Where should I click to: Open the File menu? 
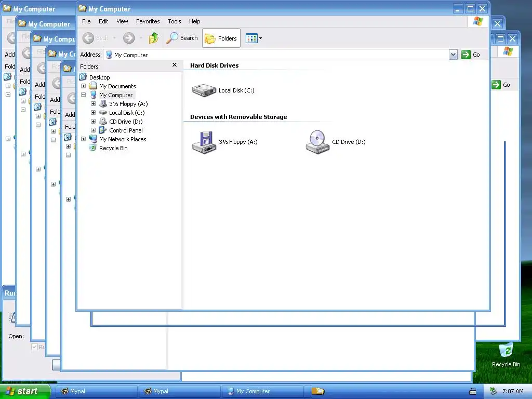[86, 21]
